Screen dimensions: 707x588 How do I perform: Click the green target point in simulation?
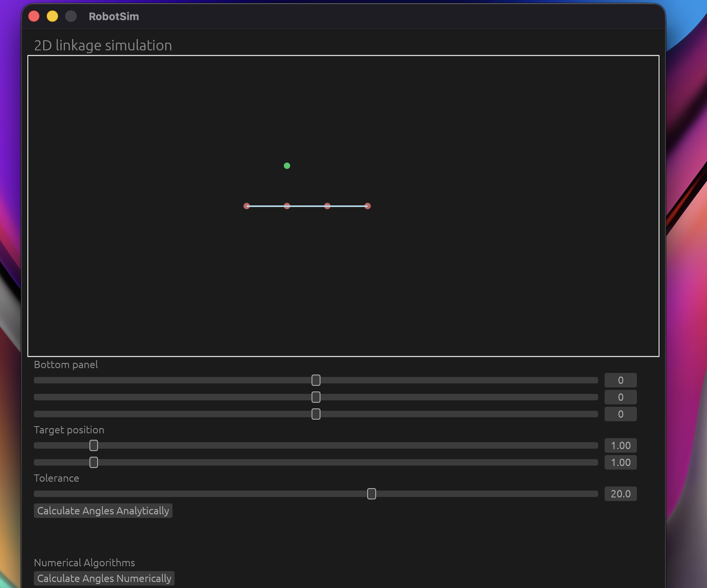point(287,166)
